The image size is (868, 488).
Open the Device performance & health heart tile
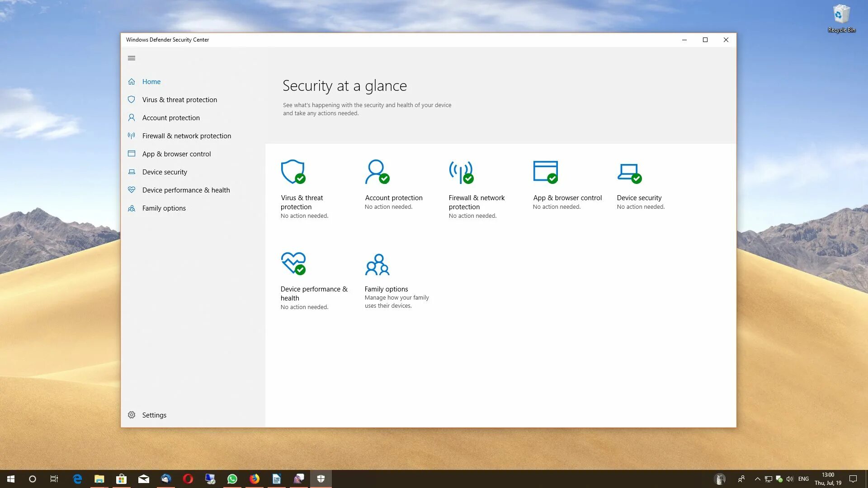tap(293, 263)
